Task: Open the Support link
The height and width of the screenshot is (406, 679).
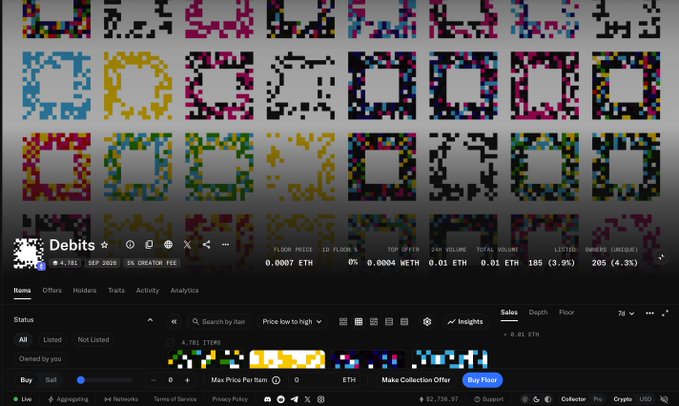Action: point(488,399)
